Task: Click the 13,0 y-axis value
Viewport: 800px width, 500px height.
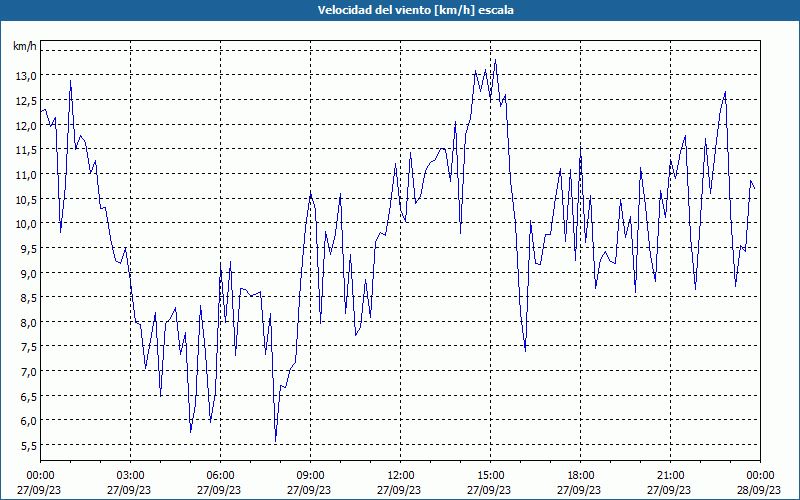Action: [26, 76]
